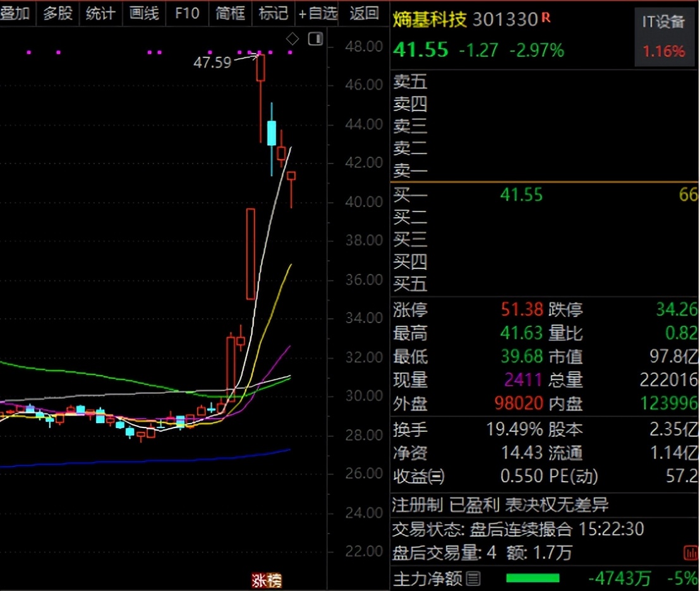Open the list icon next to 主力净额
This screenshot has height=591, width=700.
click(x=473, y=578)
